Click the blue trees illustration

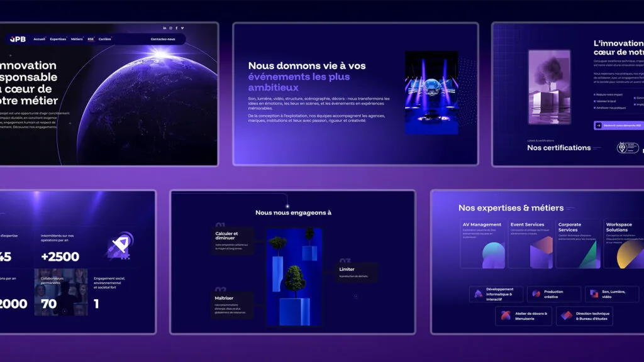[x=294, y=277]
